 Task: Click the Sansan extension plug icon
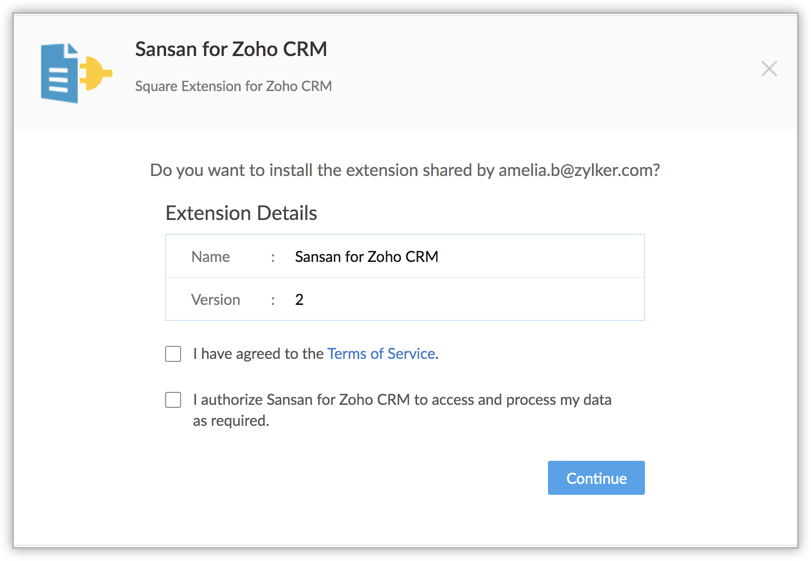point(75,71)
